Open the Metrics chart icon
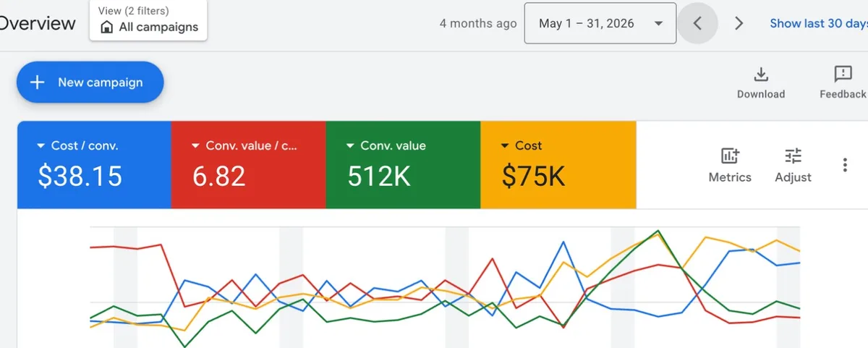 click(730, 156)
